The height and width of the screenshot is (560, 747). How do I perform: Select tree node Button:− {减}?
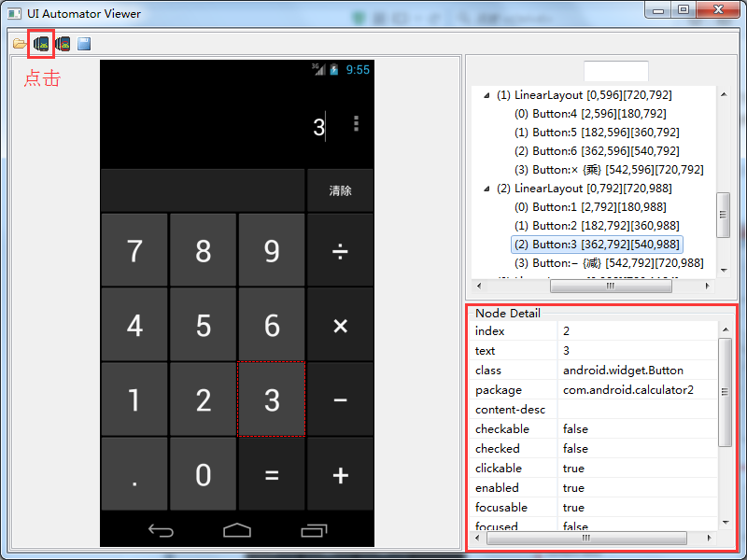coord(609,263)
